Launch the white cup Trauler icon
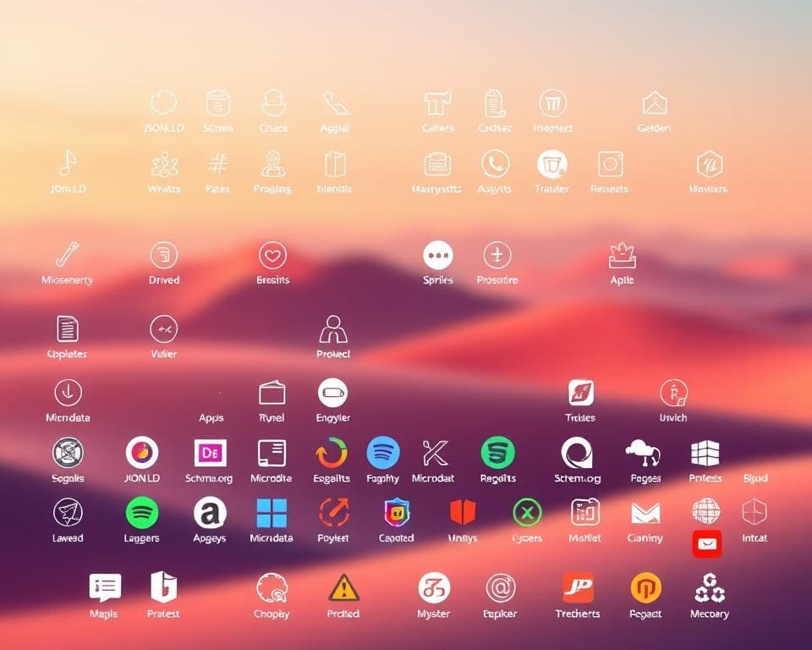 tap(552, 164)
